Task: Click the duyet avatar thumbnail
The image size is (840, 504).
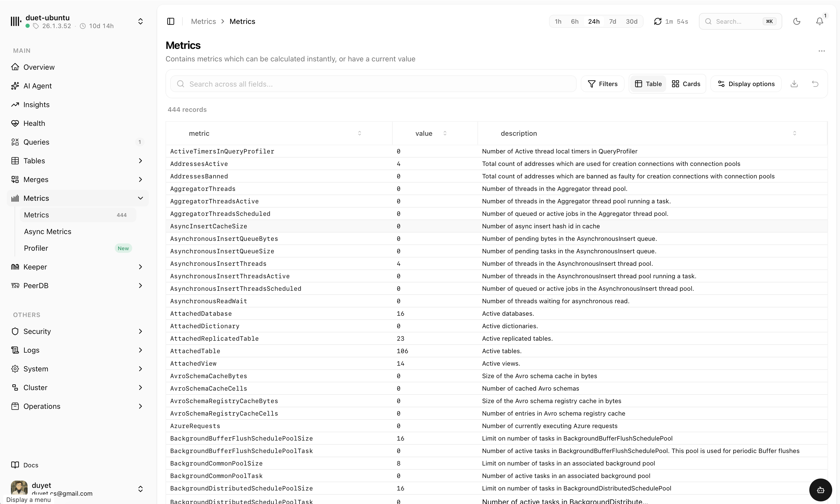Action: click(x=19, y=488)
